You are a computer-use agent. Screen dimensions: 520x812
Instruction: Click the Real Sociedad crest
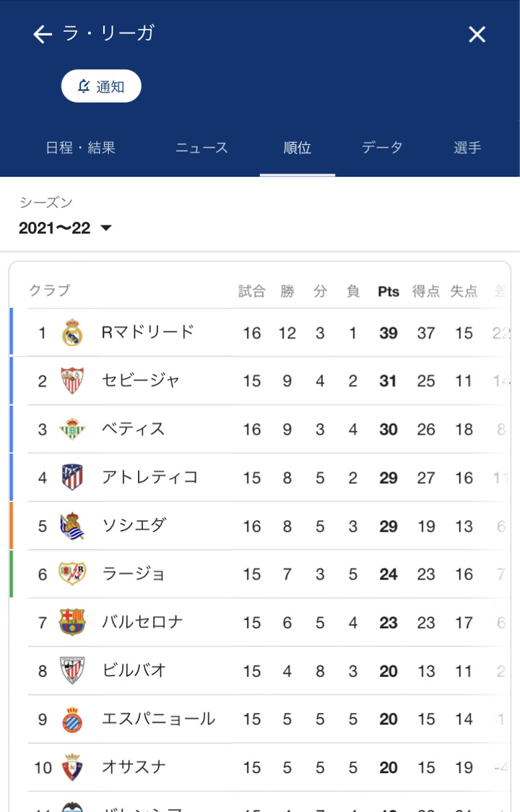pyautogui.click(x=72, y=526)
